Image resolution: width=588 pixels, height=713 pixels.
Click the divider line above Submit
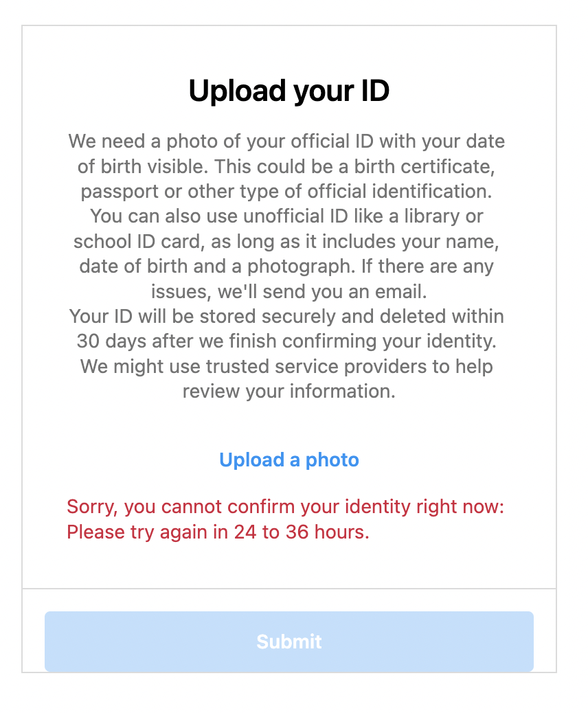point(289,589)
